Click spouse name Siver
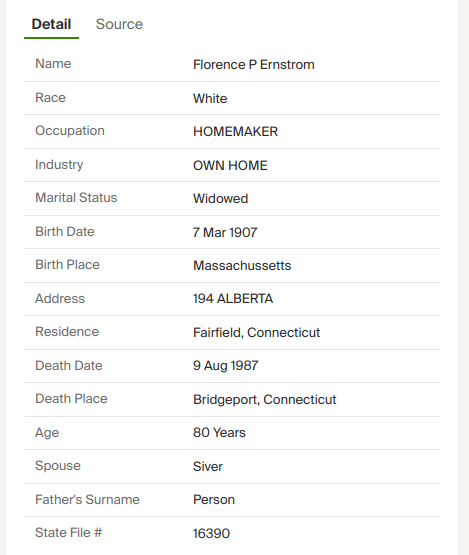This screenshot has height=555, width=469. (208, 466)
